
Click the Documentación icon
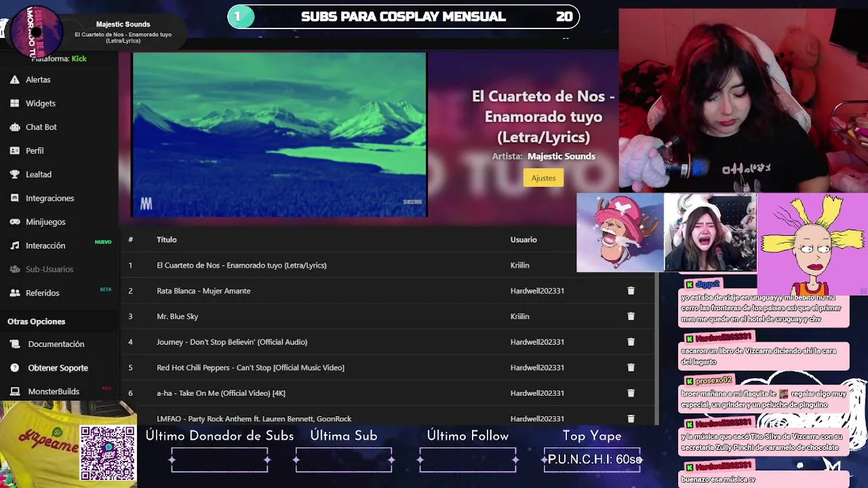(x=14, y=344)
